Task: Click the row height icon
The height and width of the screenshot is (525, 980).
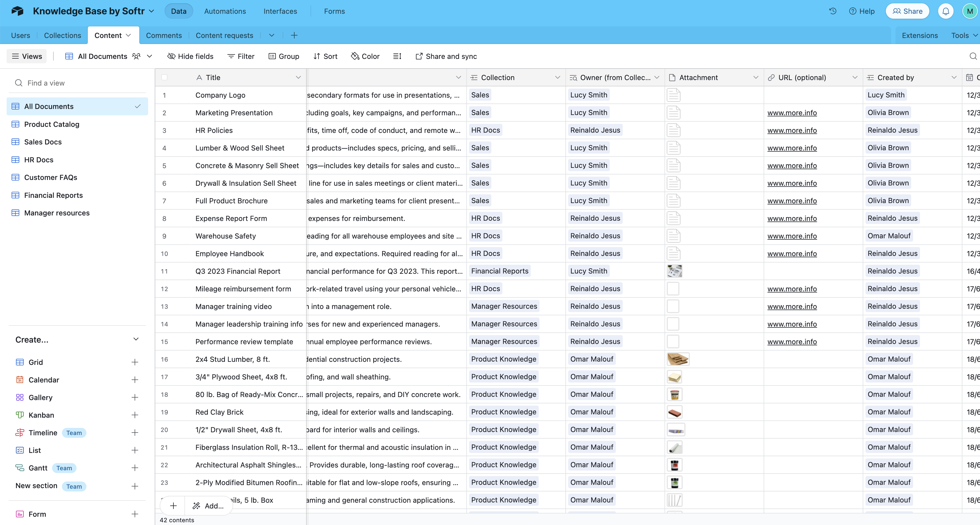Action: coord(397,56)
